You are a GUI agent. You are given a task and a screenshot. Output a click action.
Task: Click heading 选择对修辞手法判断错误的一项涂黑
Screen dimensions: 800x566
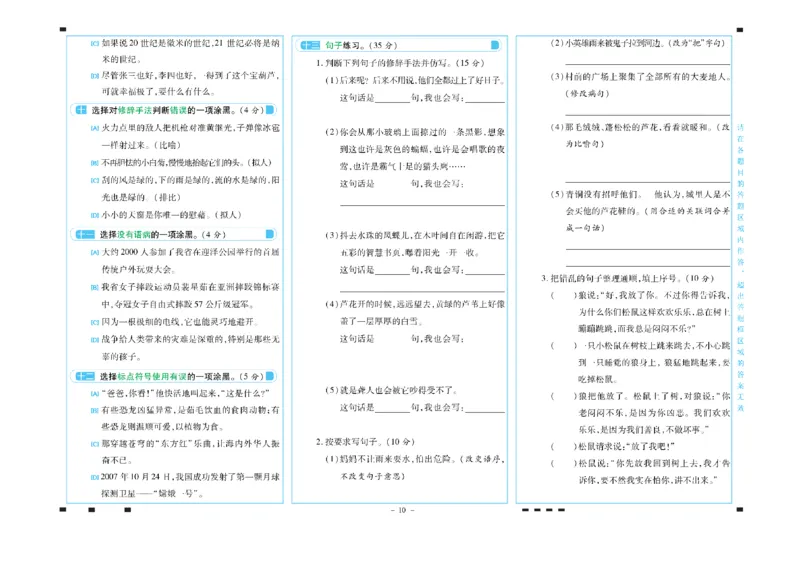click(178, 110)
